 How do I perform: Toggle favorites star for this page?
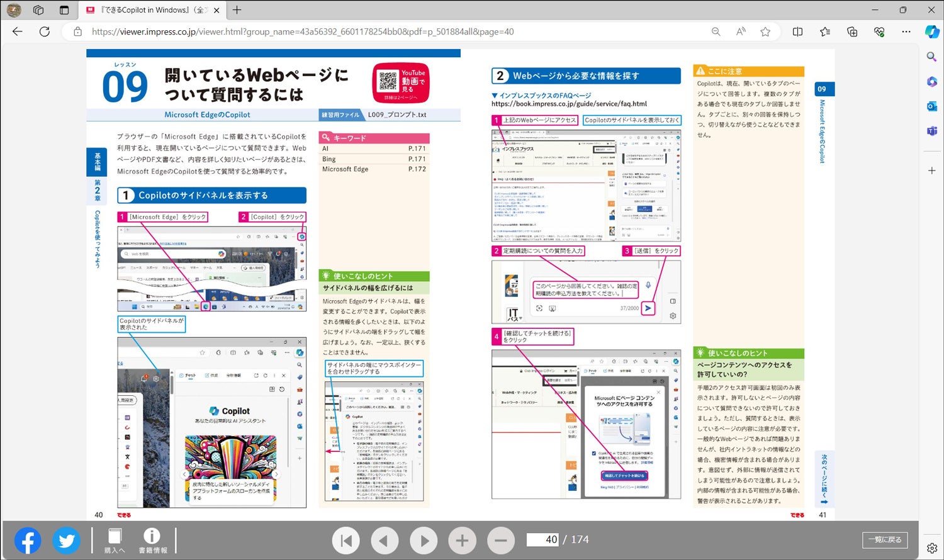coord(765,31)
